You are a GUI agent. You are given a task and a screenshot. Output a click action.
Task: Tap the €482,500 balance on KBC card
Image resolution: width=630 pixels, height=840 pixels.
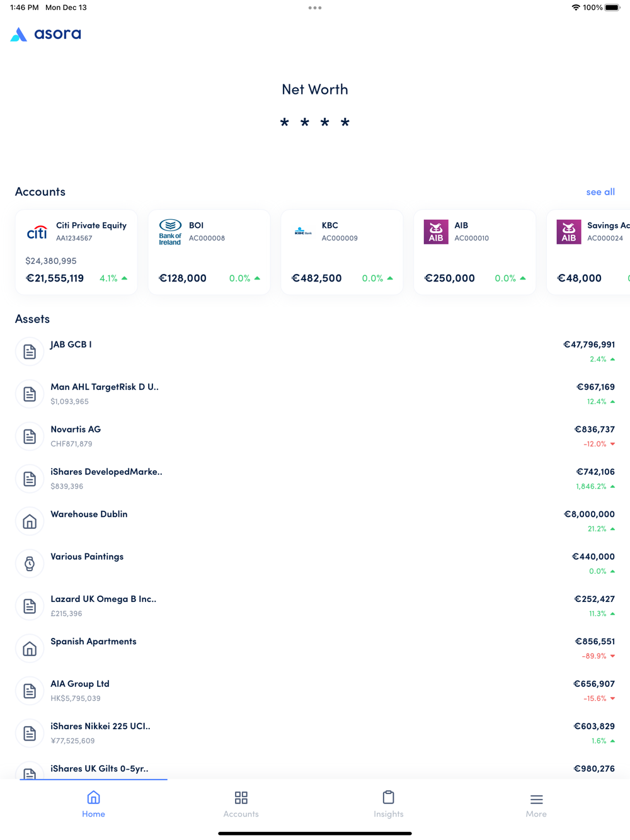pos(316,278)
